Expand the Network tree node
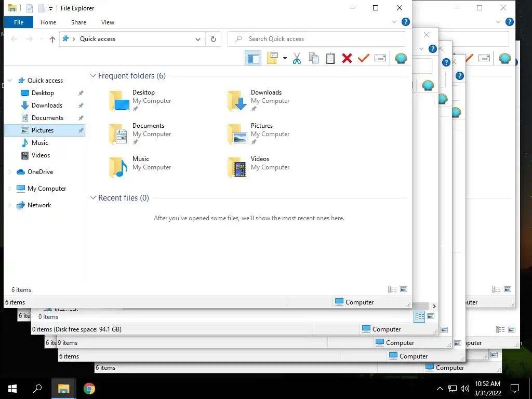This screenshot has height=399, width=532. 10,205
